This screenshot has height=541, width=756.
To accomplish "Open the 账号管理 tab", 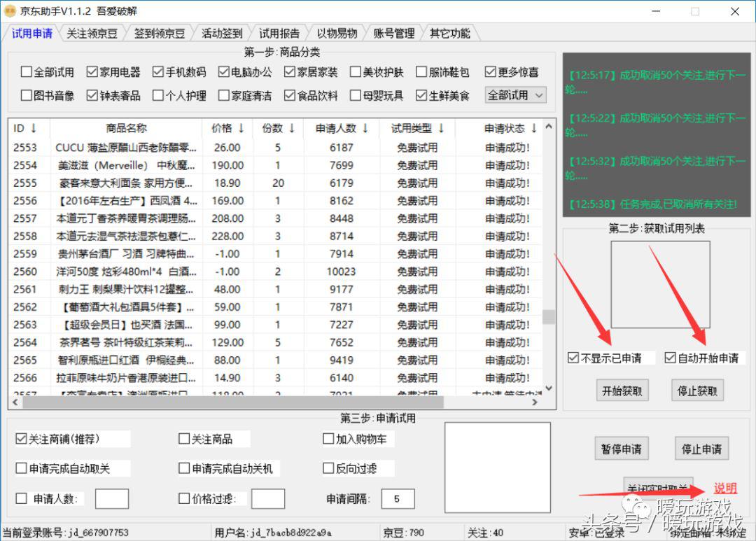I will click(x=394, y=32).
